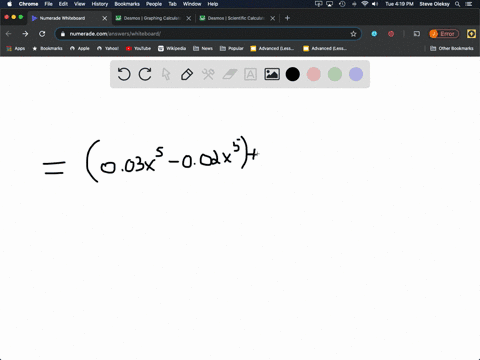Insert an image with picture icon
The height and width of the screenshot is (360, 480).
pyautogui.click(x=272, y=74)
